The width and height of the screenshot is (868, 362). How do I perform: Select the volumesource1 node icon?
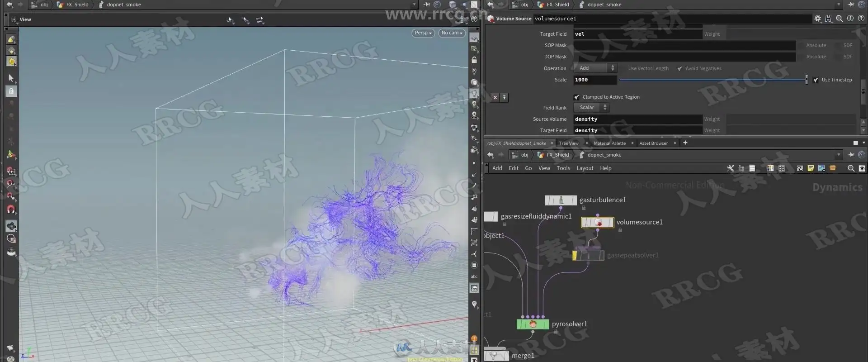[x=598, y=222]
